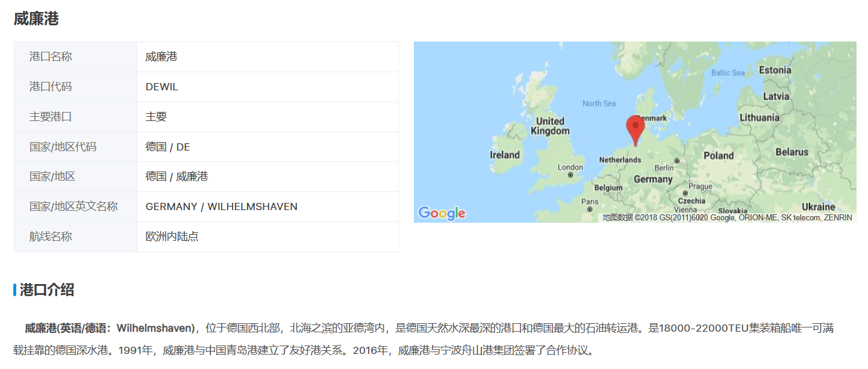Click the Germany label on the map
Viewport: 868px width, 369px height.
(652, 179)
